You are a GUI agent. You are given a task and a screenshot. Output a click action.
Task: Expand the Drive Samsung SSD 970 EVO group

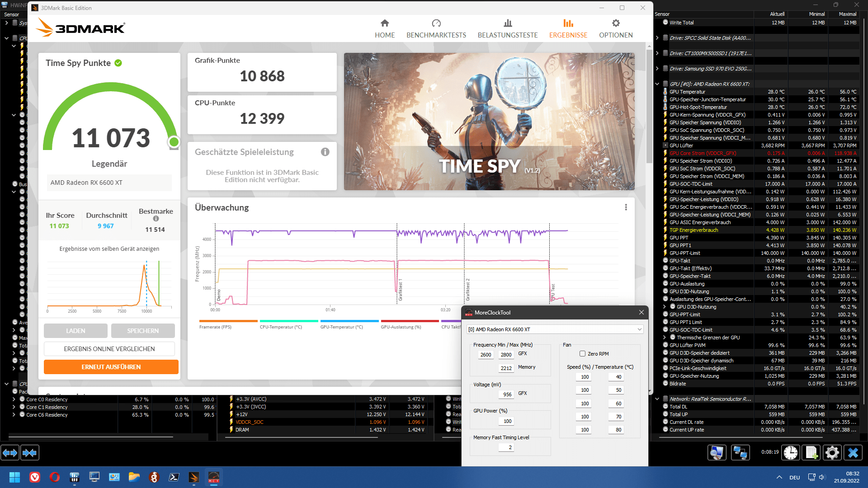[657, 69]
